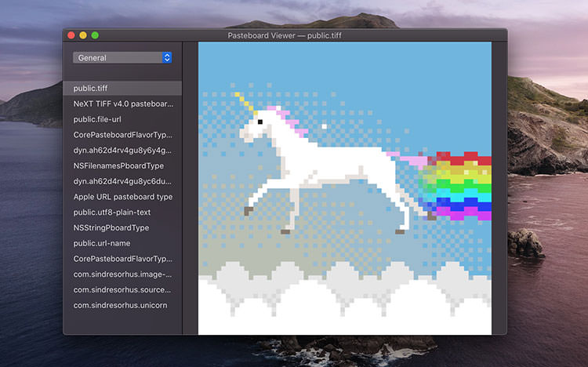Pick the dyn.ah62d4rv4gu8y6y4g type entry
This screenshot has height=367, width=588.
[x=122, y=151]
